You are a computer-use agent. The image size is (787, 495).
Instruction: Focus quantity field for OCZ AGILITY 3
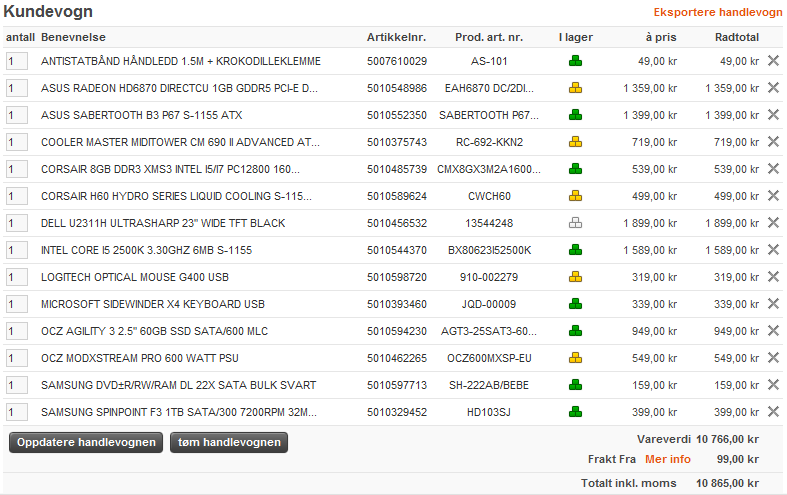tap(17, 331)
